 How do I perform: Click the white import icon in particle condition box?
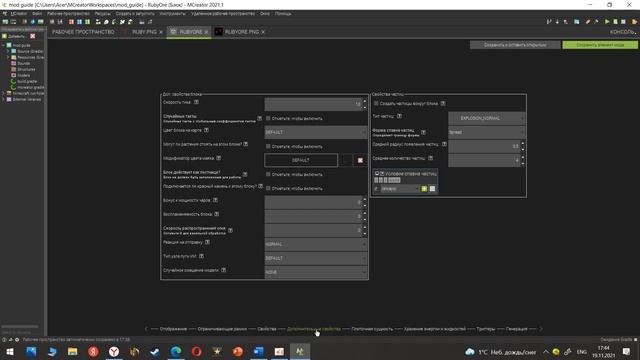(x=432, y=189)
